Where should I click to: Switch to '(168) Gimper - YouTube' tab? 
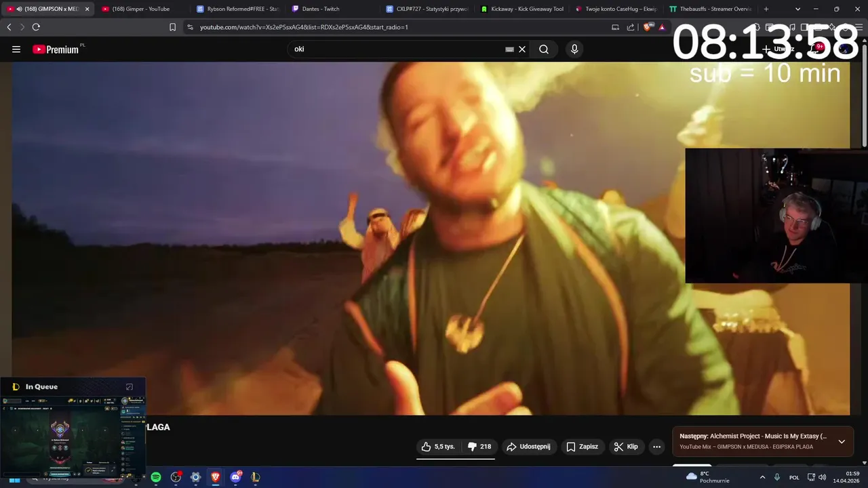141,9
